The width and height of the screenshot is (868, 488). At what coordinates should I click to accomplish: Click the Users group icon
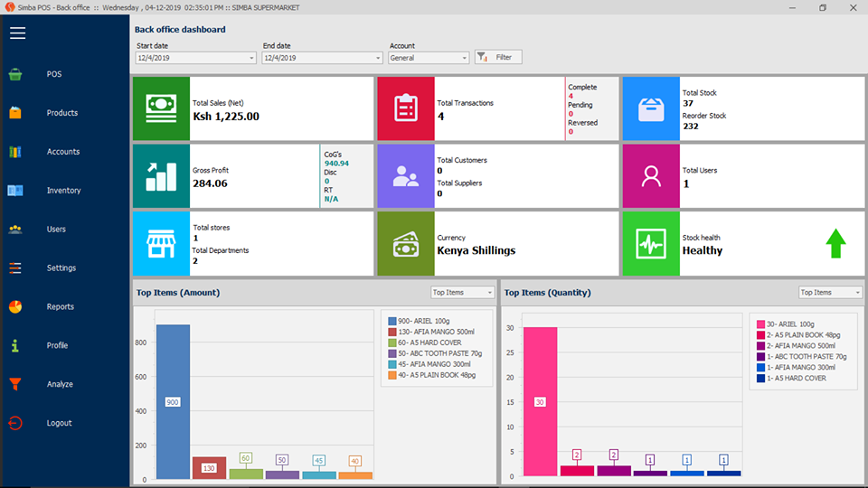point(15,229)
